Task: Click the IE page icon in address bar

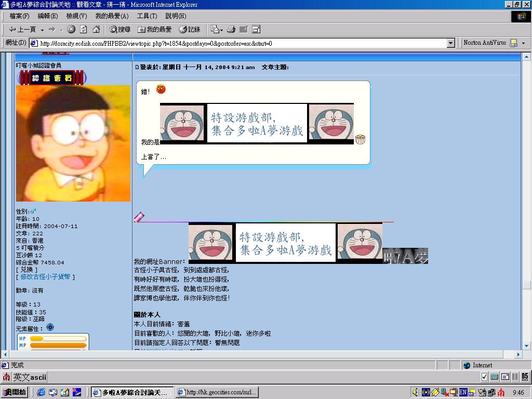Action: click(x=34, y=44)
